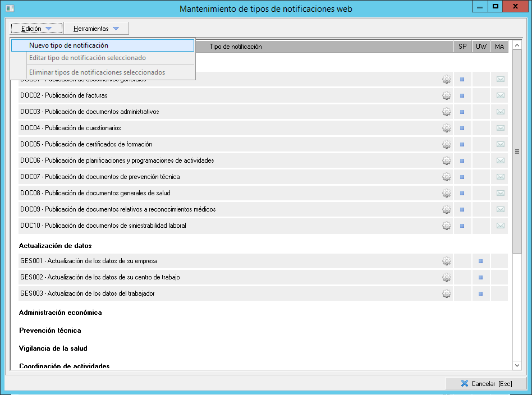This screenshot has width=532, height=395.
Task: Select the envelope icon on DOC08 row
Action: [500, 193]
